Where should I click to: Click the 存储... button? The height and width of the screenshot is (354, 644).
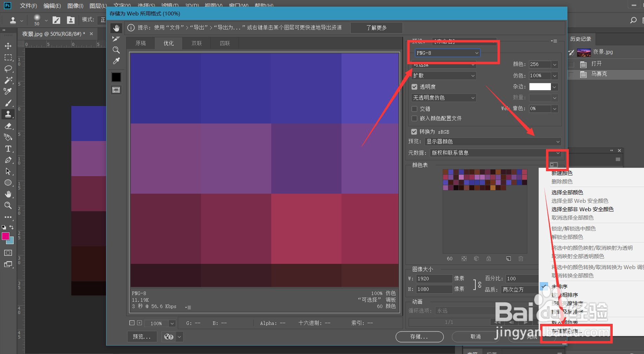point(419,336)
